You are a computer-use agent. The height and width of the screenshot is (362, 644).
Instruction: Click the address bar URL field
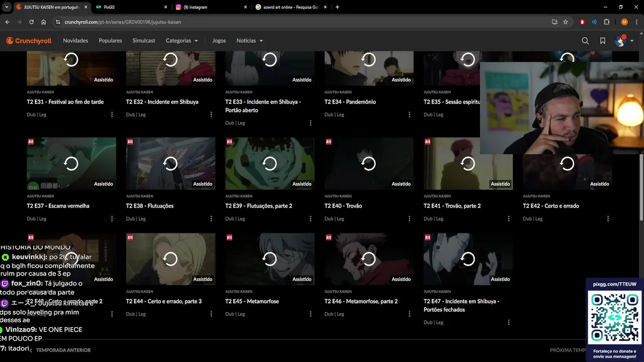pyautogui.click(x=302, y=22)
